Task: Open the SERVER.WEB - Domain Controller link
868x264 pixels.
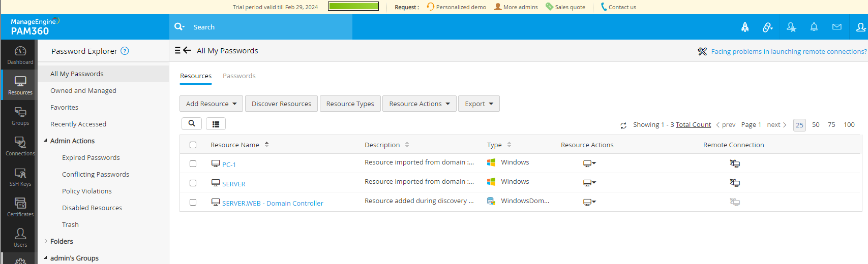Action: (x=273, y=203)
